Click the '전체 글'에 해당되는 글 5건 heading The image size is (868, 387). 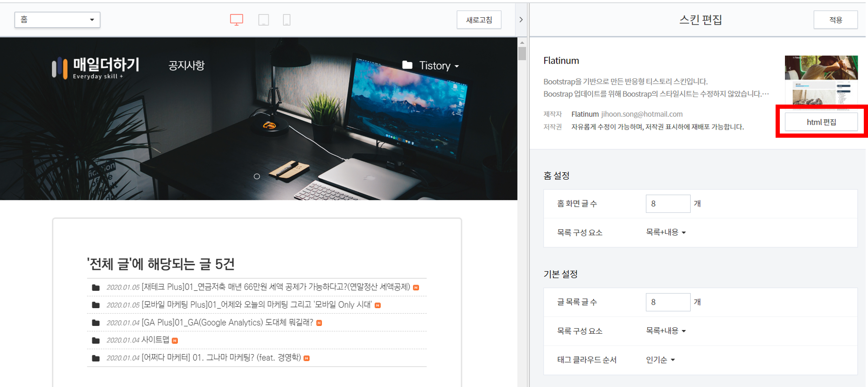(x=161, y=264)
